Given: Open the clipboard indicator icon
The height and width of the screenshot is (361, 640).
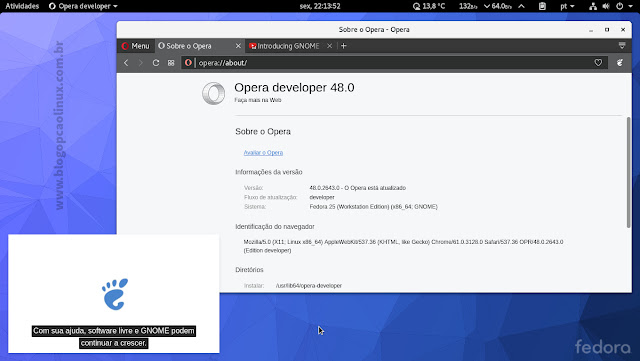Looking at the screenshot, I should coord(542,6).
